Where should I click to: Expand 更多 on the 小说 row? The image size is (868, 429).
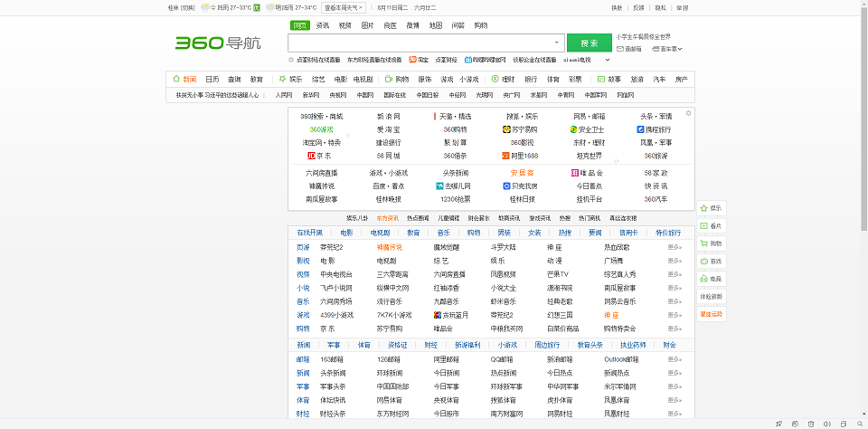click(675, 288)
